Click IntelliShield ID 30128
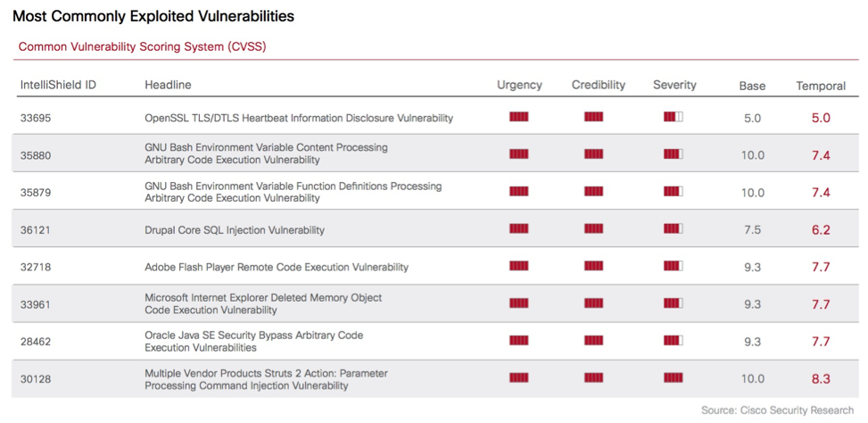868x423 pixels. point(36,379)
